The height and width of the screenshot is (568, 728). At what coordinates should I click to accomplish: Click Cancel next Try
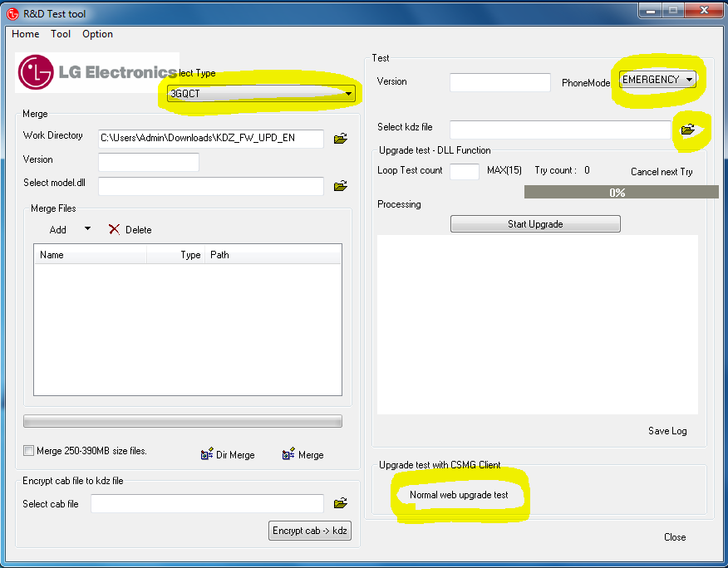[x=662, y=172]
